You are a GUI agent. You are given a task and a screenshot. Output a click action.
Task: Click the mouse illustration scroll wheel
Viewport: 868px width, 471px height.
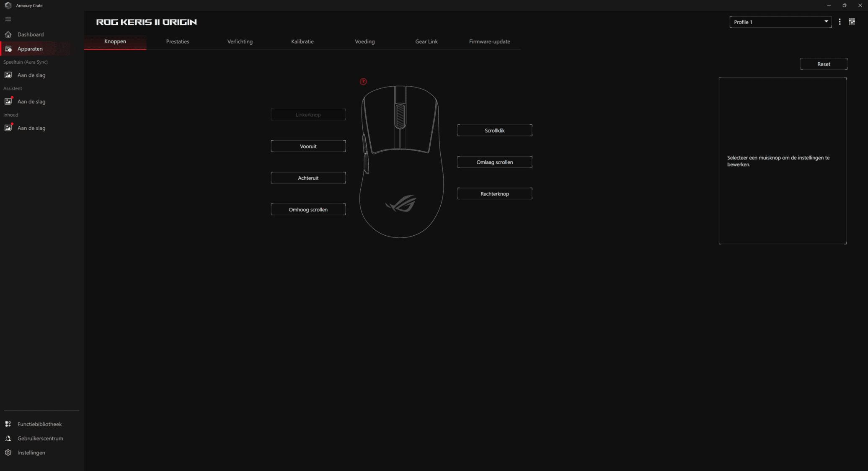point(400,116)
